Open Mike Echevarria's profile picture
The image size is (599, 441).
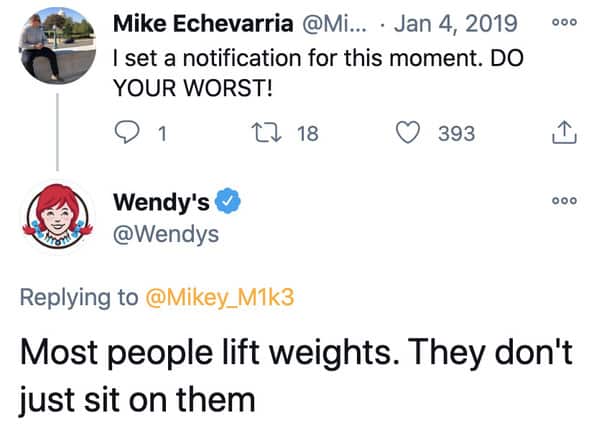(x=57, y=46)
